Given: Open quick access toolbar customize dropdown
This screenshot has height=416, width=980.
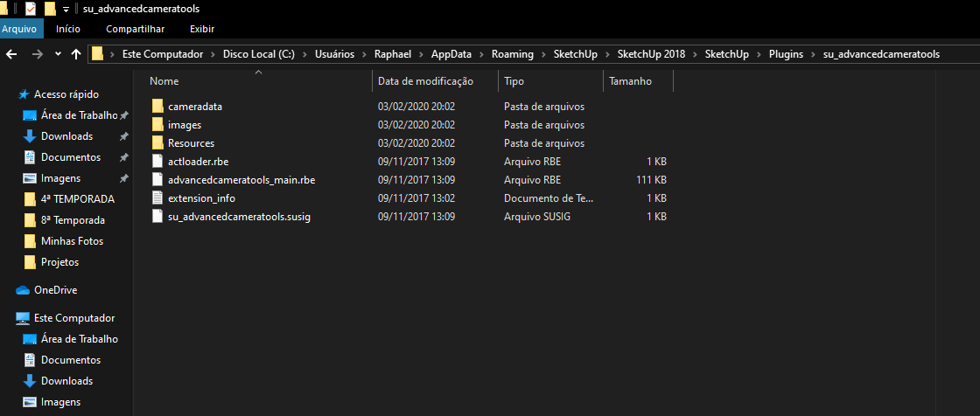Looking at the screenshot, I should pos(66,10).
